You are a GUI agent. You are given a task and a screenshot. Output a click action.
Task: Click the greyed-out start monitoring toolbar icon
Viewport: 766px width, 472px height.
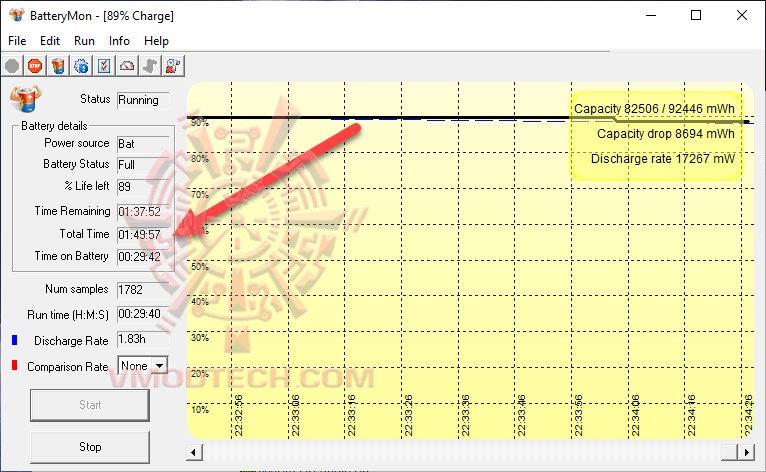12,66
